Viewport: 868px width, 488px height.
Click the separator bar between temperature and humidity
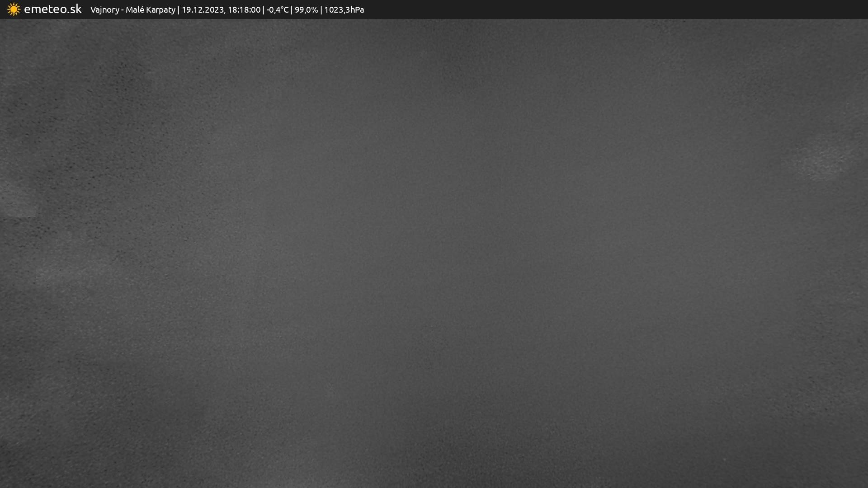(292, 10)
